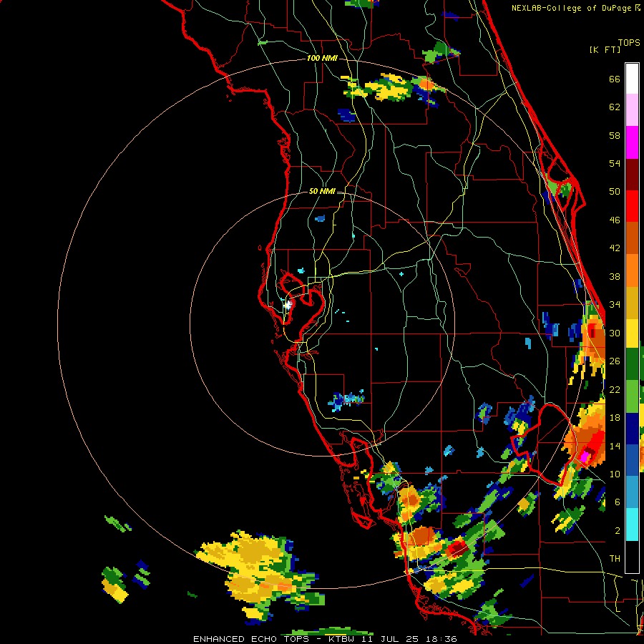Click the 30 value on the legend
644x644 pixels.
coord(615,333)
